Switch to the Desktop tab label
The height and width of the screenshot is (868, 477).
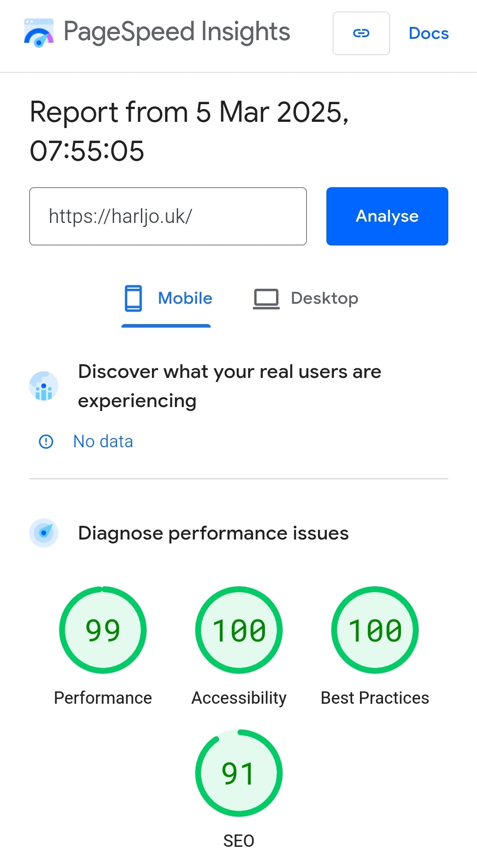[x=324, y=298]
